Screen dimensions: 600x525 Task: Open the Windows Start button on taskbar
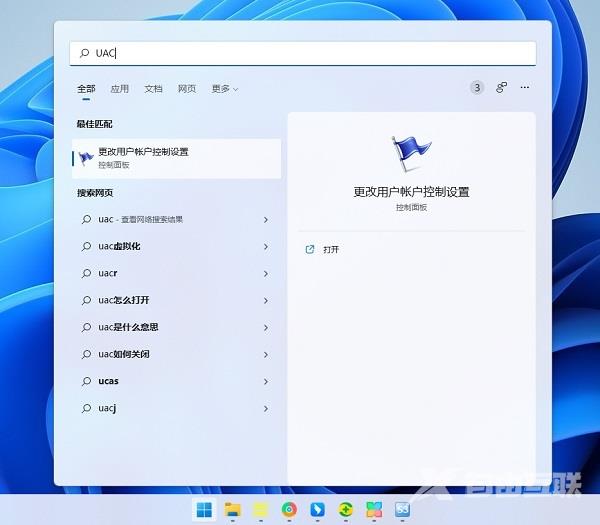click(x=204, y=510)
